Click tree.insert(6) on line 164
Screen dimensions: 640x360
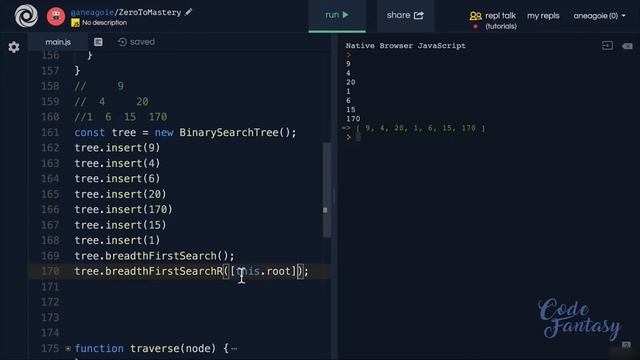tap(117, 179)
